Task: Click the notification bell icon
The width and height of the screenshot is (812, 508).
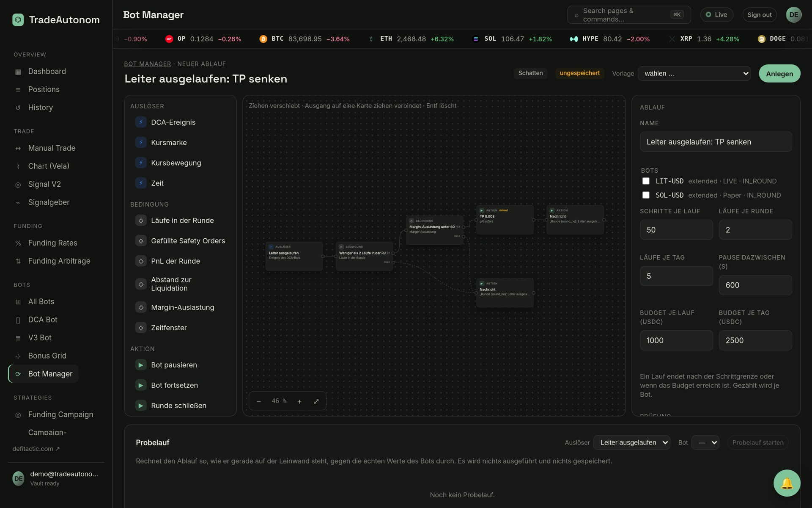Action: (x=787, y=483)
